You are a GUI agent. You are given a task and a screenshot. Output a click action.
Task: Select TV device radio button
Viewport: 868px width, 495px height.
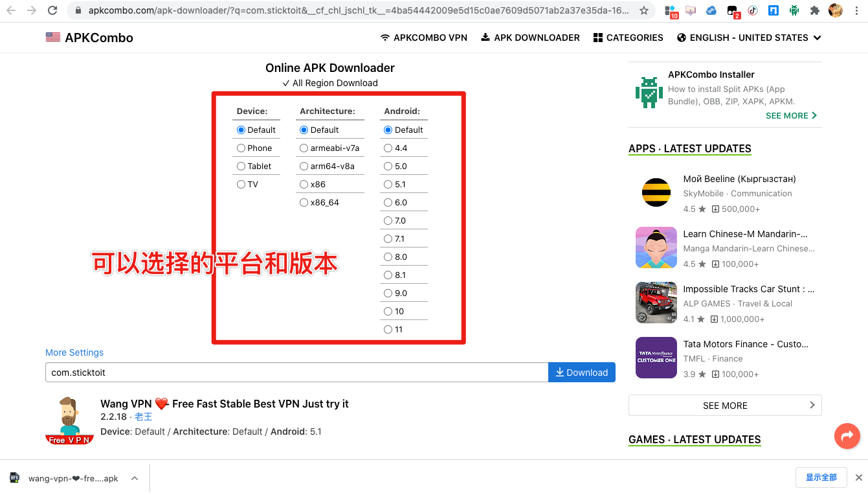(241, 185)
